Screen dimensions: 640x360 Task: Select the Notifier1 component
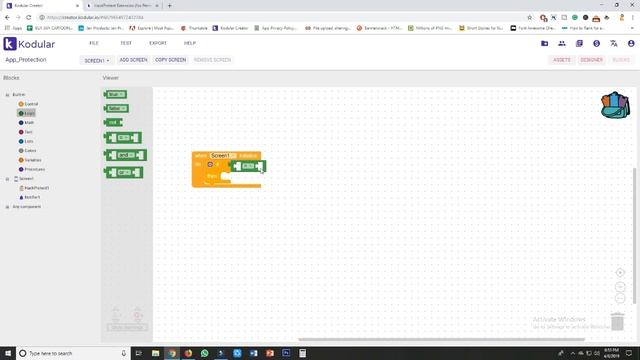[x=30, y=197]
